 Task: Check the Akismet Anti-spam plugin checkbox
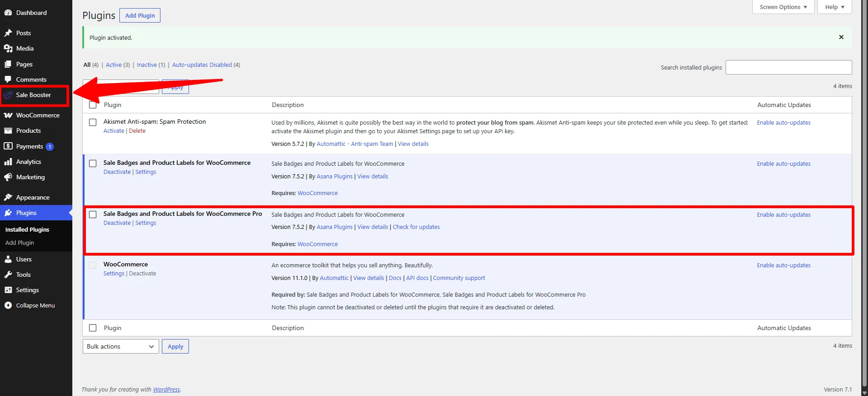93,122
